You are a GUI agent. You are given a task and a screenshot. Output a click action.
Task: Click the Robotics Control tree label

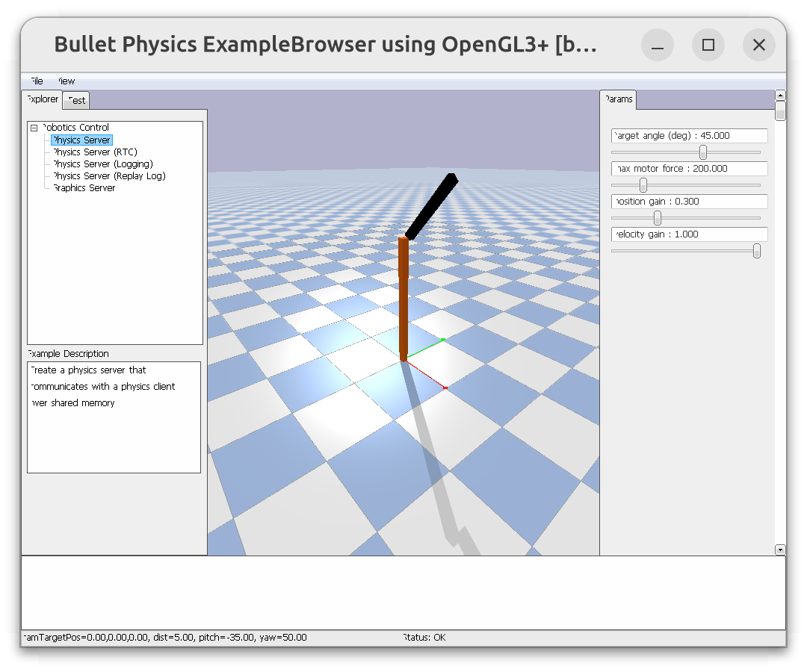(75, 128)
